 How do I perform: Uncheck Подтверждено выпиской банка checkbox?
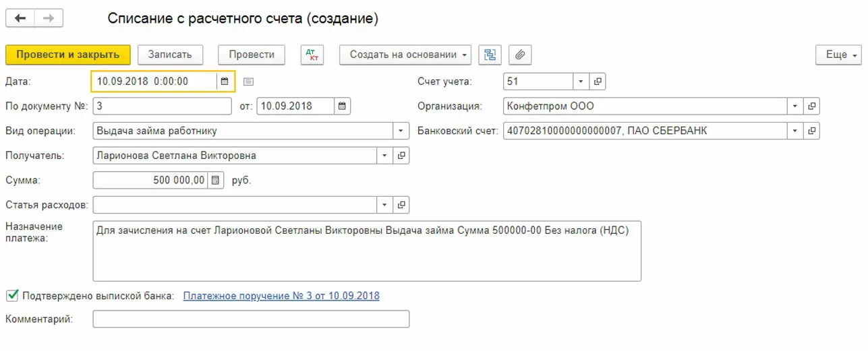coord(12,295)
